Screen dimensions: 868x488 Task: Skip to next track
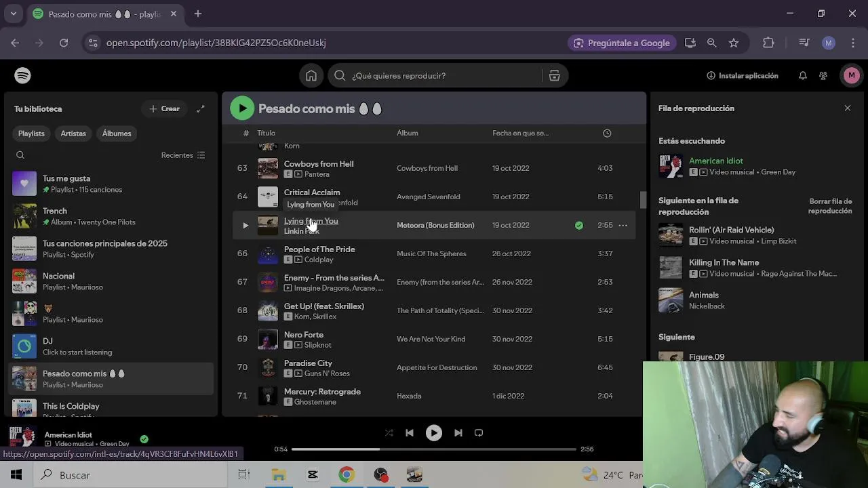click(458, 432)
